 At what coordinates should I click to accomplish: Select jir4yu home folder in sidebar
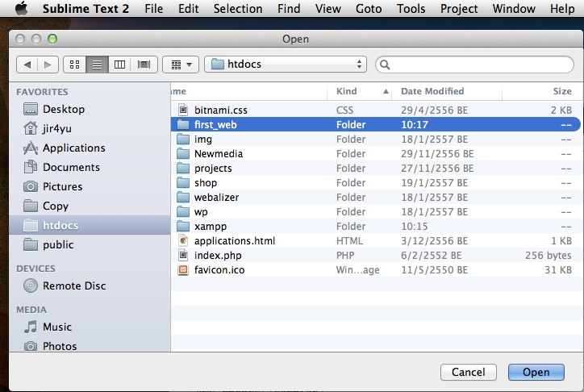(90, 128)
